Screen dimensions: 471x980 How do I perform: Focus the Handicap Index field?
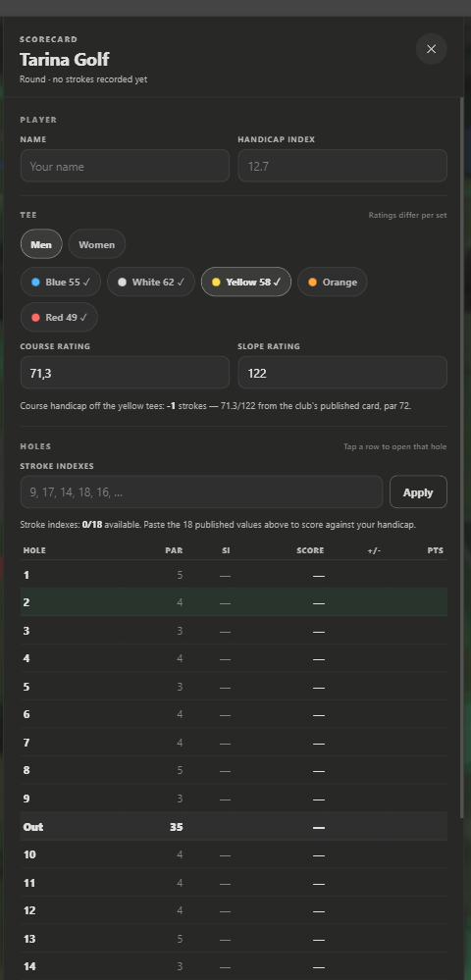tap(342, 166)
